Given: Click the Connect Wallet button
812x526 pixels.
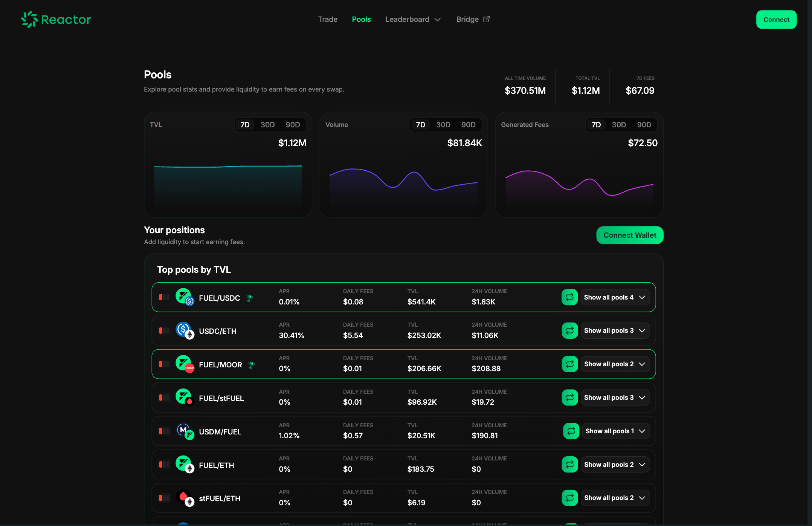Looking at the screenshot, I should tap(630, 235).
